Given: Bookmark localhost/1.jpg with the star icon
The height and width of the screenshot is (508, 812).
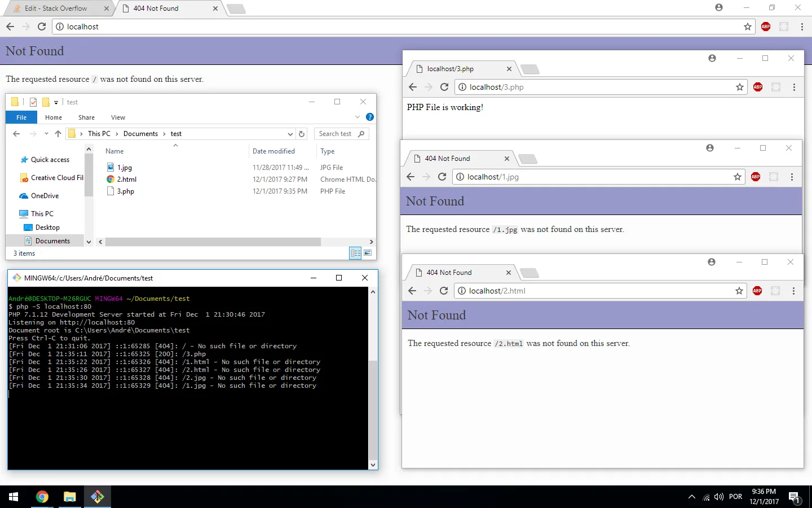Looking at the screenshot, I should point(738,177).
